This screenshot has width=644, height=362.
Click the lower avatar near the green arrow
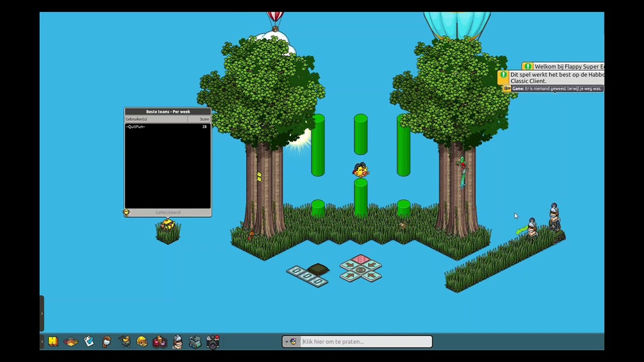pyautogui.click(x=532, y=228)
